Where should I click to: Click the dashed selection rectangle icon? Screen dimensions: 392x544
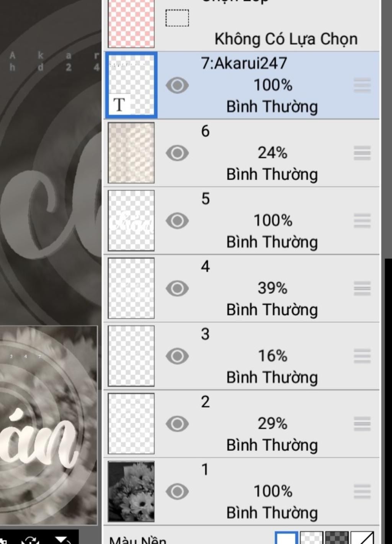[x=177, y=18]
